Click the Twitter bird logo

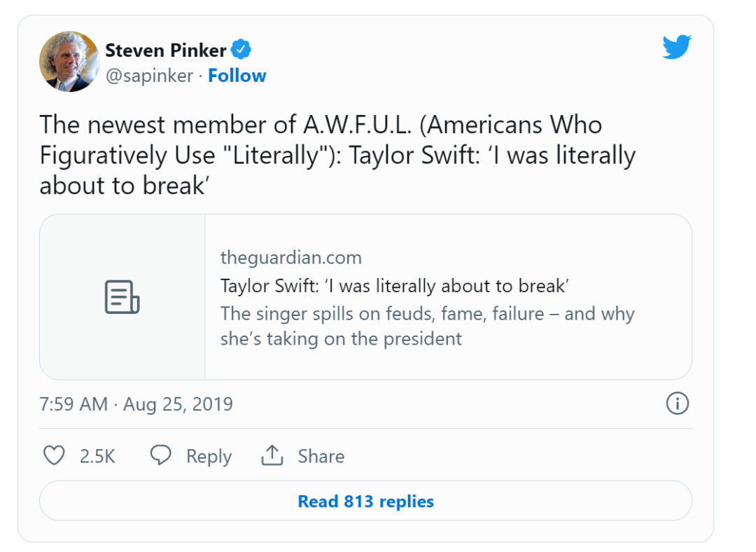pyautogui.click(x=676, y=48)
